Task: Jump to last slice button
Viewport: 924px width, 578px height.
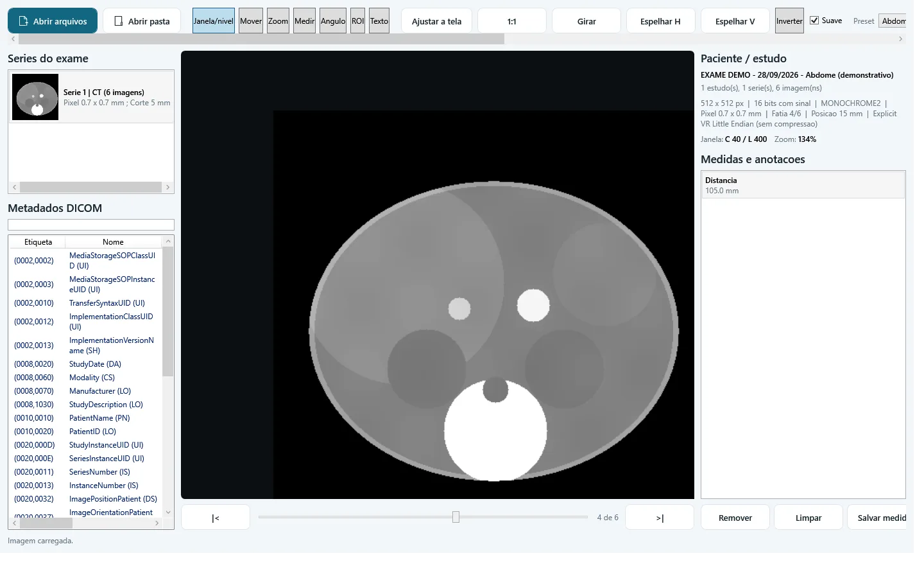Action: point(660,518)
